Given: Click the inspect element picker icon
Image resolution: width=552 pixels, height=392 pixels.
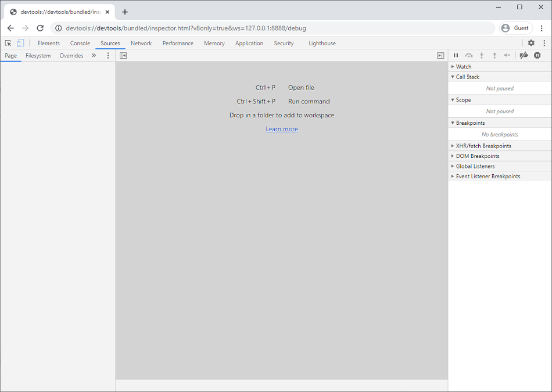Looking at the screenshot, I should pyautogui.click(x=8, y=43).
